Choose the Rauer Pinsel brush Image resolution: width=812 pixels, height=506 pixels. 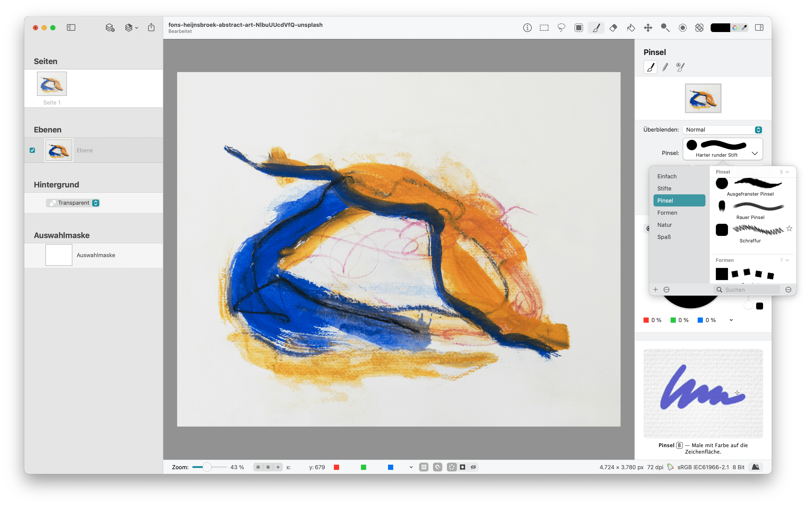[750, 210]
